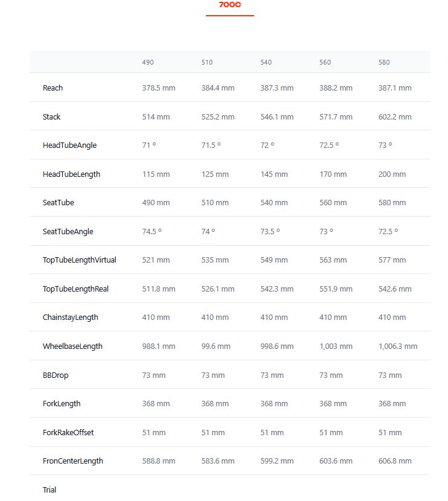Screen dimensions: 448x501
Task: Select the Reach row label
Action: click(x=53, y=88)
